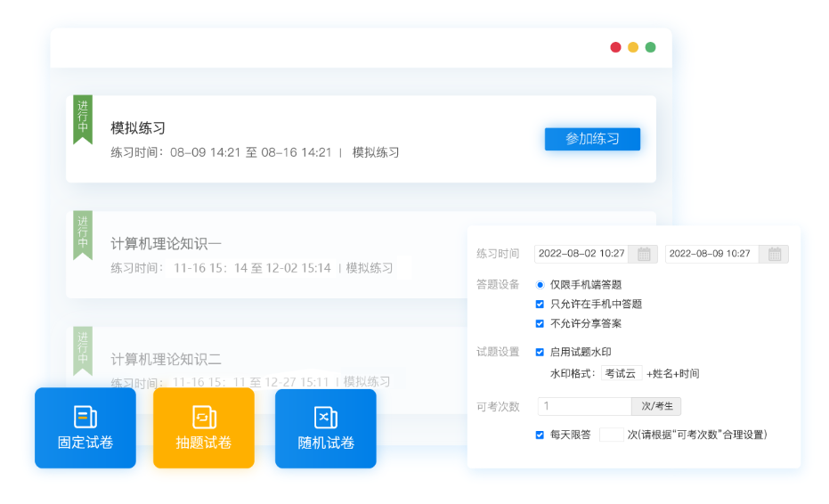Toggle the 每天限答 checkbox

point(540,435)
